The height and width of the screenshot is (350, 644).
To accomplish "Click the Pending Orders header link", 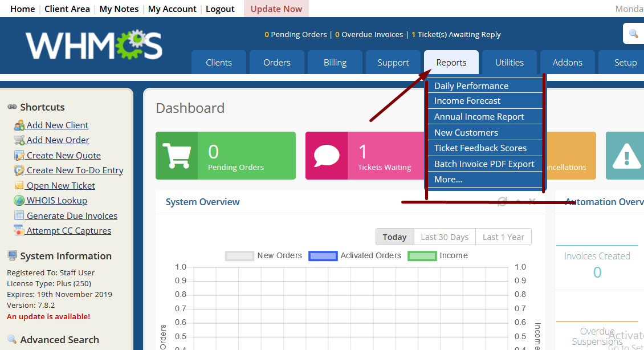I will point(296,35).
